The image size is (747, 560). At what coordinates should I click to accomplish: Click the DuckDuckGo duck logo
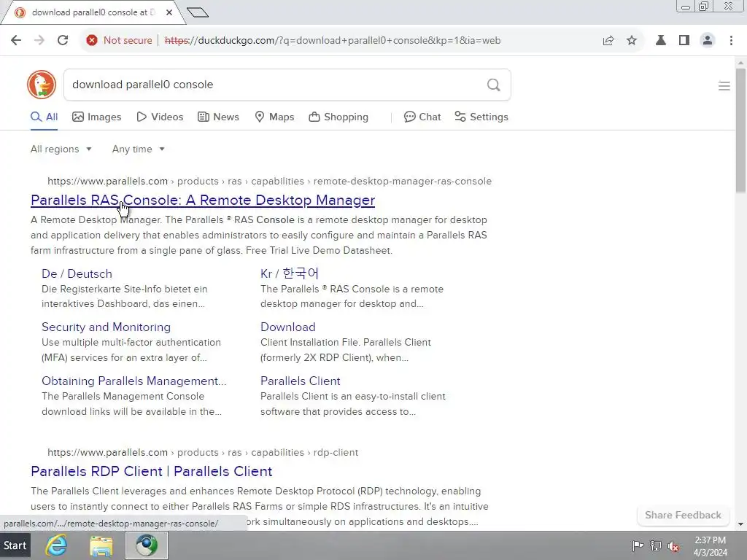click(42, 85)
